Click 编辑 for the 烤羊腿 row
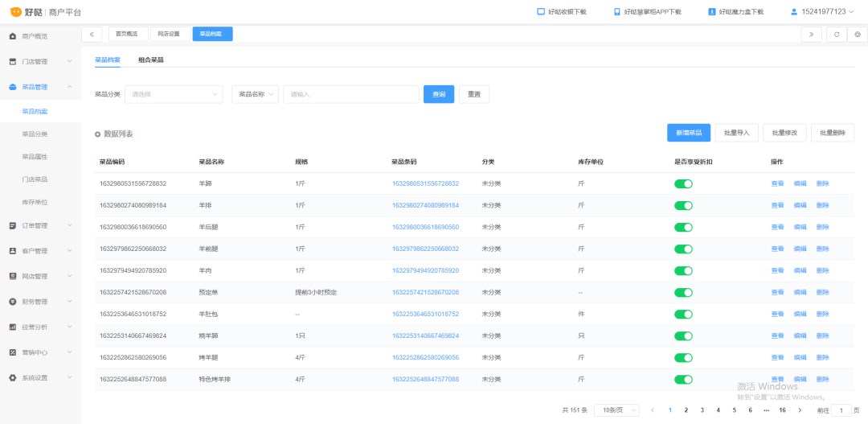 tap(800, 357)
